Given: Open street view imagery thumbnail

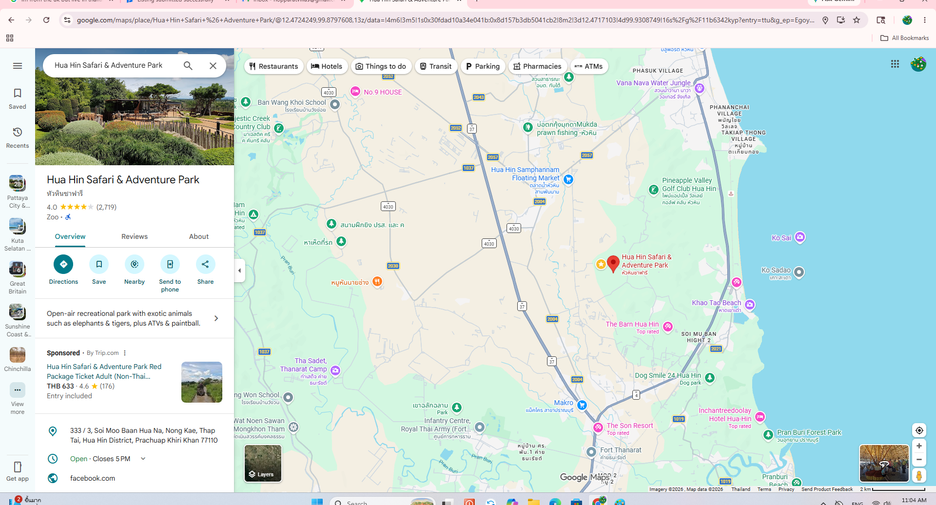Looking at the screenshot, I should [x=883, y=463].
